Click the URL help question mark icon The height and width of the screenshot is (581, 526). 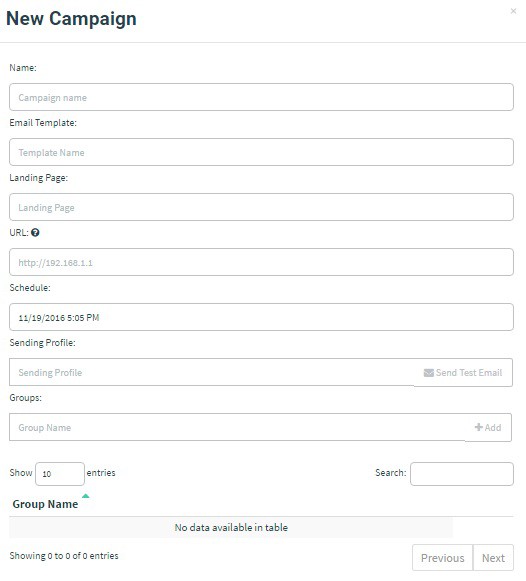point(35,233)
